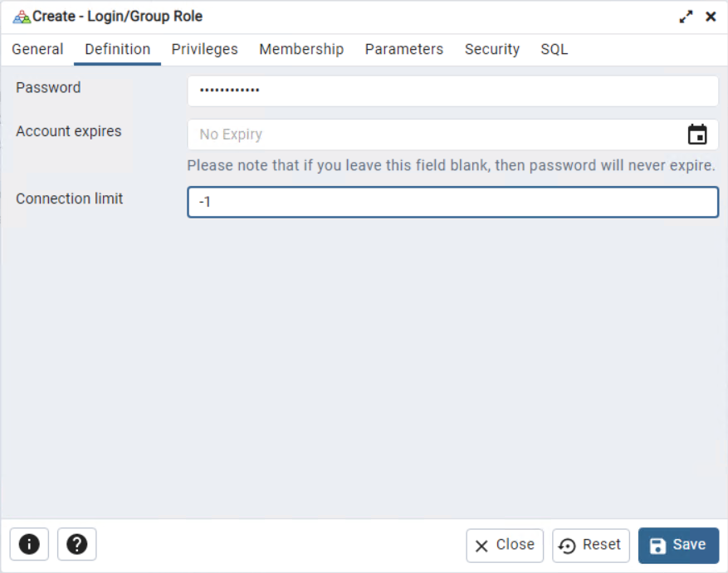
Task: View the SQL tab
Action: click(x=555, y=50)
